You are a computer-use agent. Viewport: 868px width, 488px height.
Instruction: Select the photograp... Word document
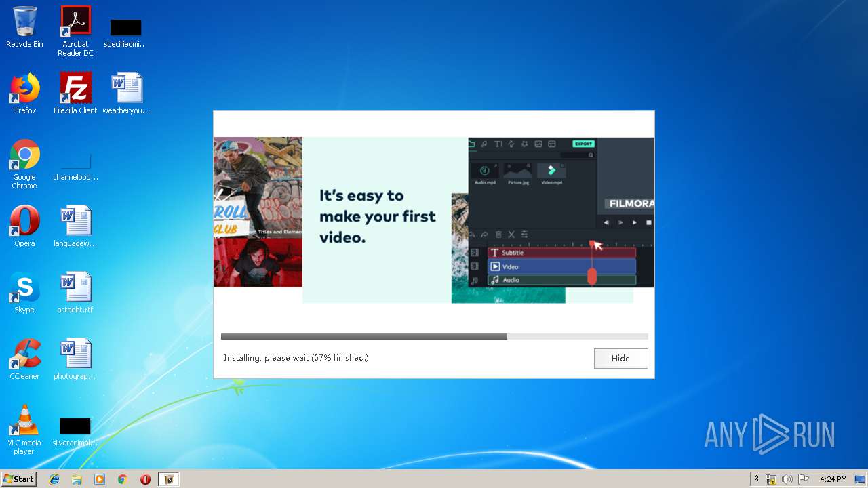75,359
